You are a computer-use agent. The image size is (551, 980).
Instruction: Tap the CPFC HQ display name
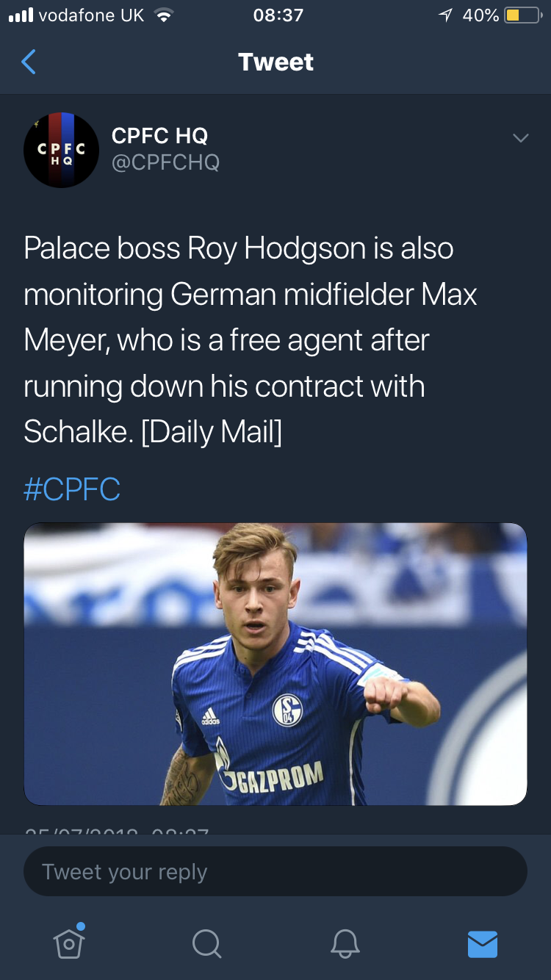tap(159, 135)
